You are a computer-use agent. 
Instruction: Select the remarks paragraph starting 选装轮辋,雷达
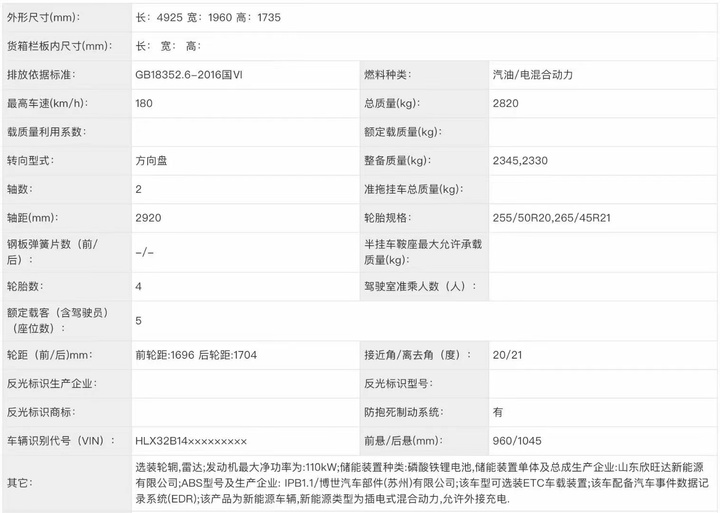pyautogui.click(x=422, y=483)
